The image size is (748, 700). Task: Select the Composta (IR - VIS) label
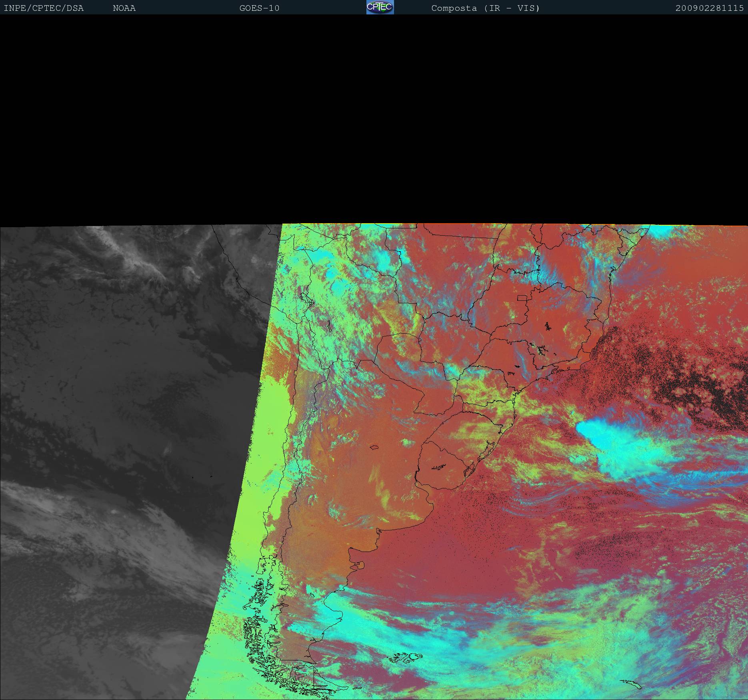pyautogui.click(x=486, y=8)
